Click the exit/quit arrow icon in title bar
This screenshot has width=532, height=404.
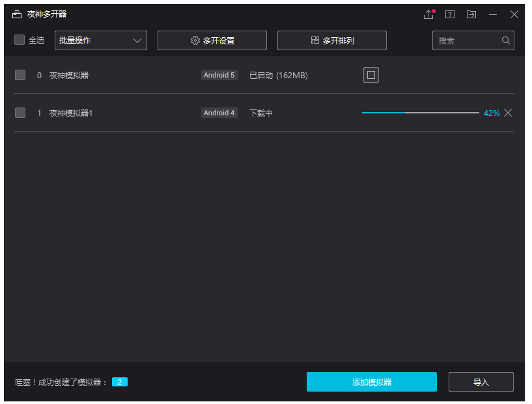[x=471, y=14]
